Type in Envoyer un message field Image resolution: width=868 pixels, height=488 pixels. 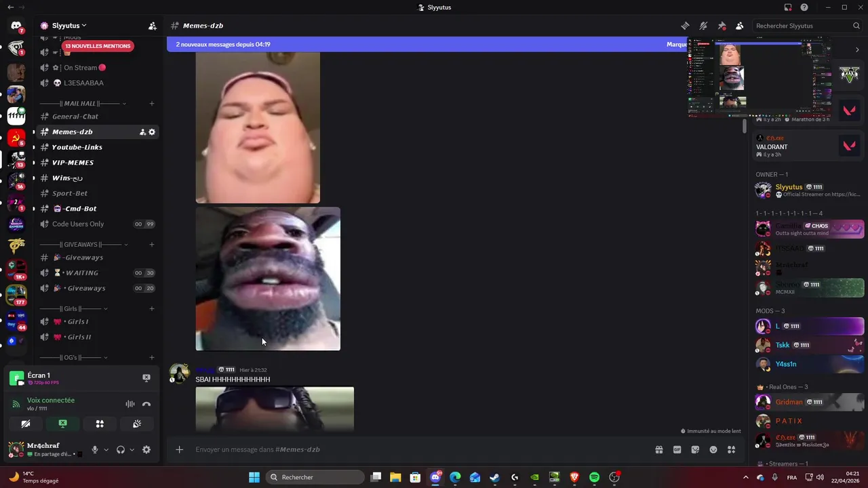click(420, 449)
